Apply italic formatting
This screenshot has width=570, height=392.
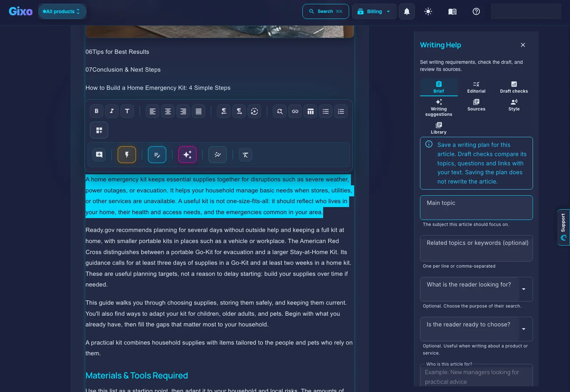(112, 111)
